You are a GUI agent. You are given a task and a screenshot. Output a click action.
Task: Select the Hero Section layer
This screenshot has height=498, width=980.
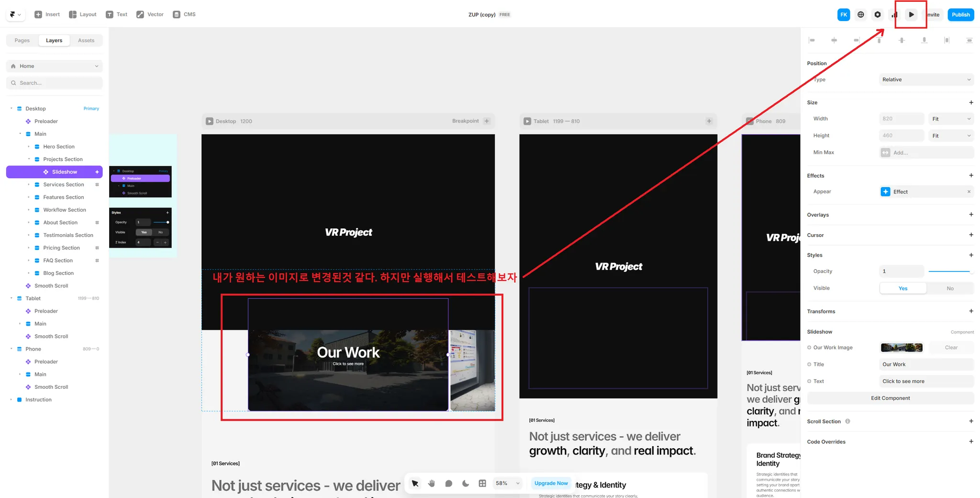[59, 147]
